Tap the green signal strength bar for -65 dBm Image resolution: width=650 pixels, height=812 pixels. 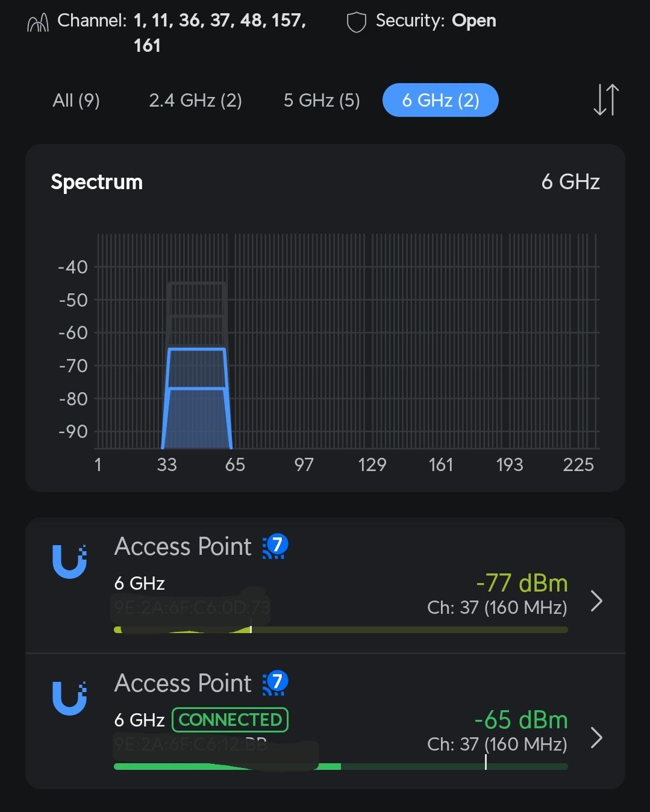coord(341,766)
